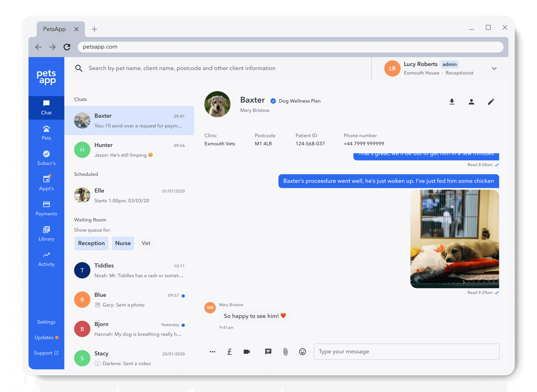
Task: Request payment with the pound icon
Action: (x=230, y=352)
